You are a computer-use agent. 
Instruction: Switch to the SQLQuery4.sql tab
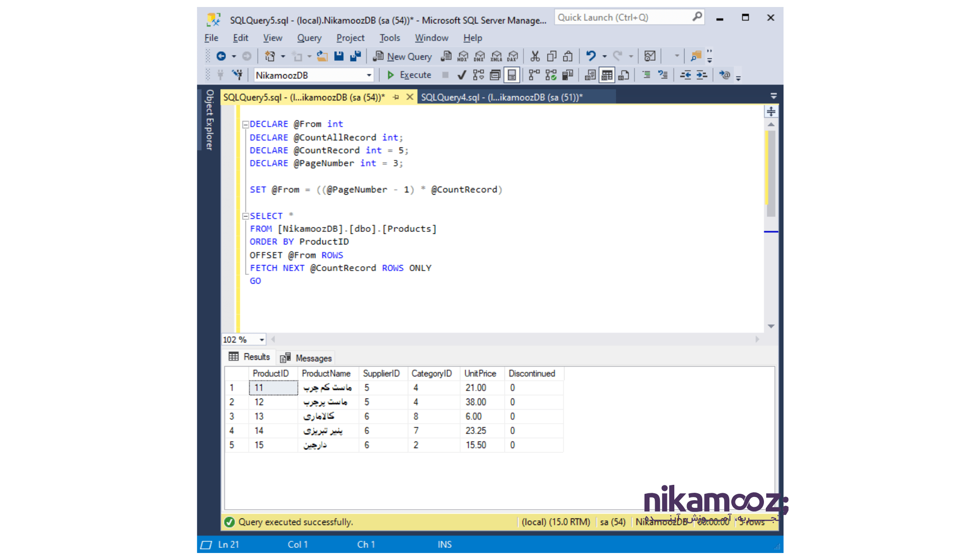(502, 97)
